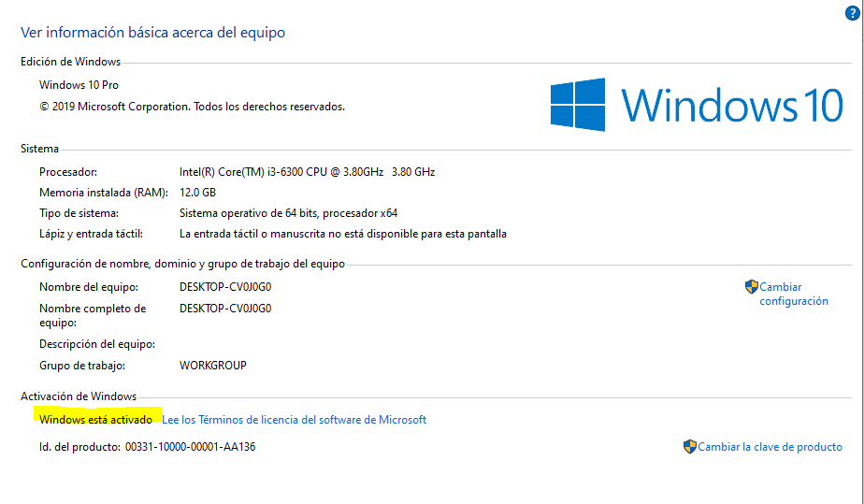Click the Activación de Windows section header

pos(79,396)
